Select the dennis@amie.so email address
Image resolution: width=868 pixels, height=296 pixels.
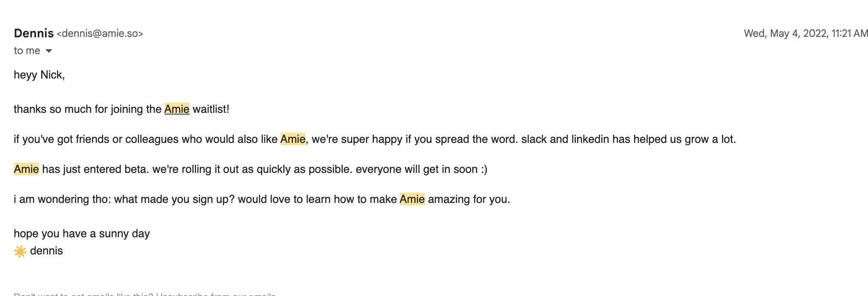(100, 33)
